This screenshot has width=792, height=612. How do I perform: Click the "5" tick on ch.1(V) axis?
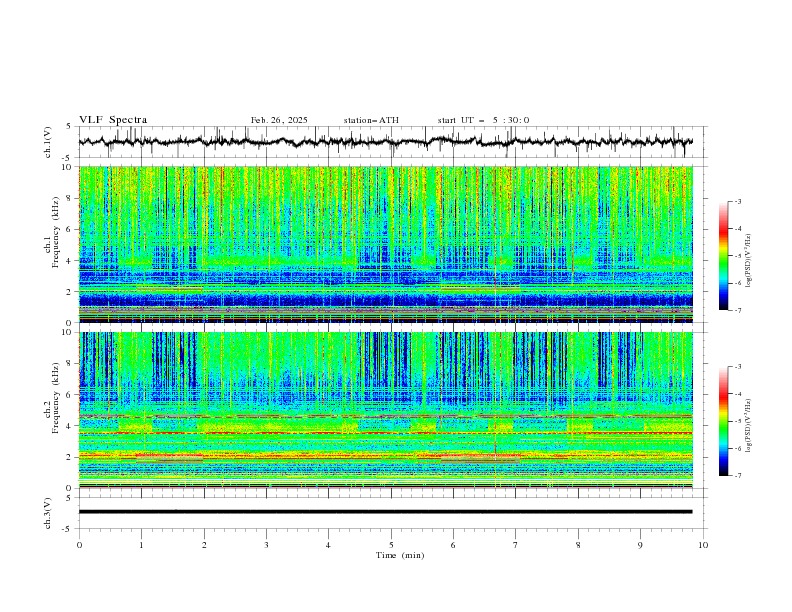click(x=68, y=127)
